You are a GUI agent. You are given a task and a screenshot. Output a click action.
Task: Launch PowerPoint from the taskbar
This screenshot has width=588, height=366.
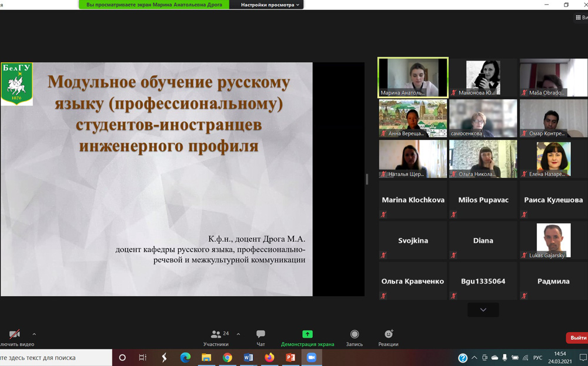(x=290, y=357)
